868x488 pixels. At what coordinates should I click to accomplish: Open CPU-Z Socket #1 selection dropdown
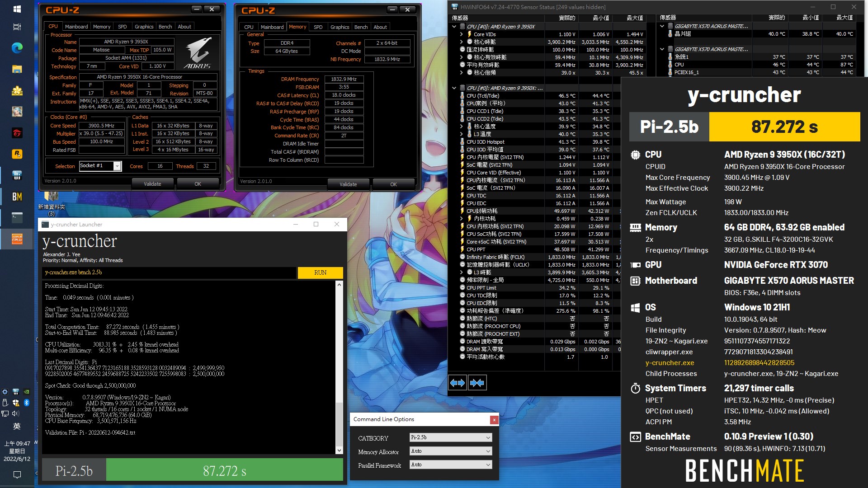[100, 166]
